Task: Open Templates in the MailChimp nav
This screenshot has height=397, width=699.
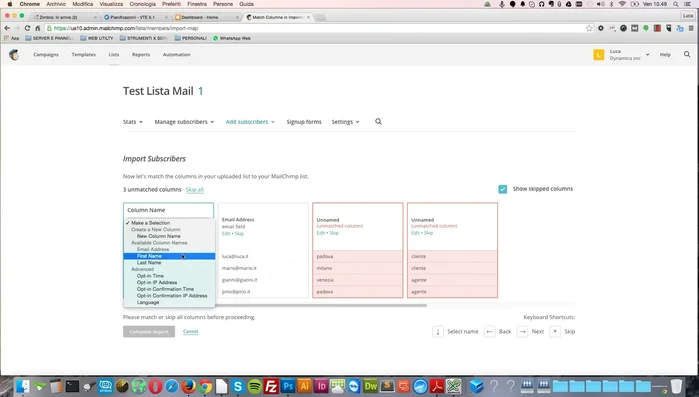Action: (x=84, y=54)
